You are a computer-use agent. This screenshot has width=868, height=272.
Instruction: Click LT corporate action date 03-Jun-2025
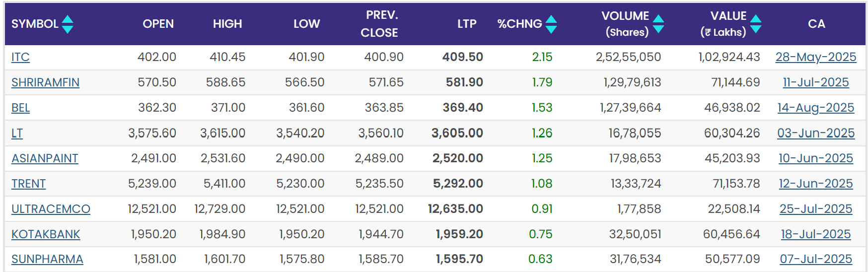[816, 133]
